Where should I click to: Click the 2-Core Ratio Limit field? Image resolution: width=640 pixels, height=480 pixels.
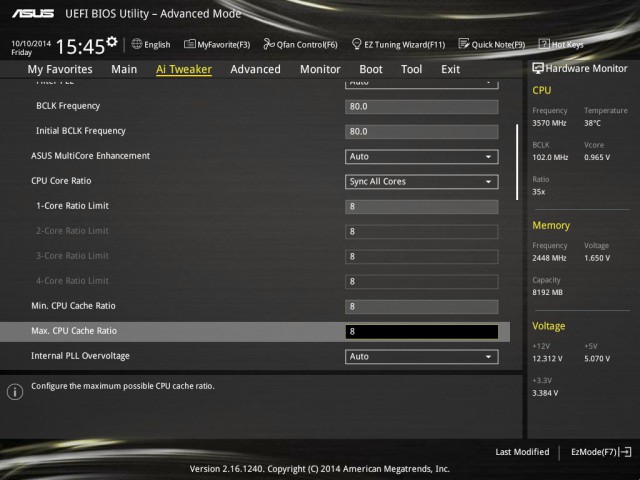coord(422,232)
